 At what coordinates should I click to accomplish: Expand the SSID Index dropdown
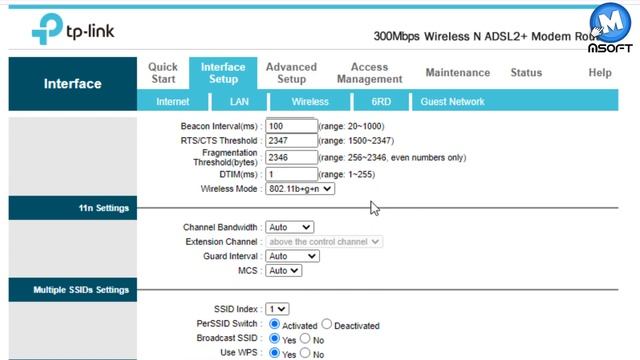(277, 309)
